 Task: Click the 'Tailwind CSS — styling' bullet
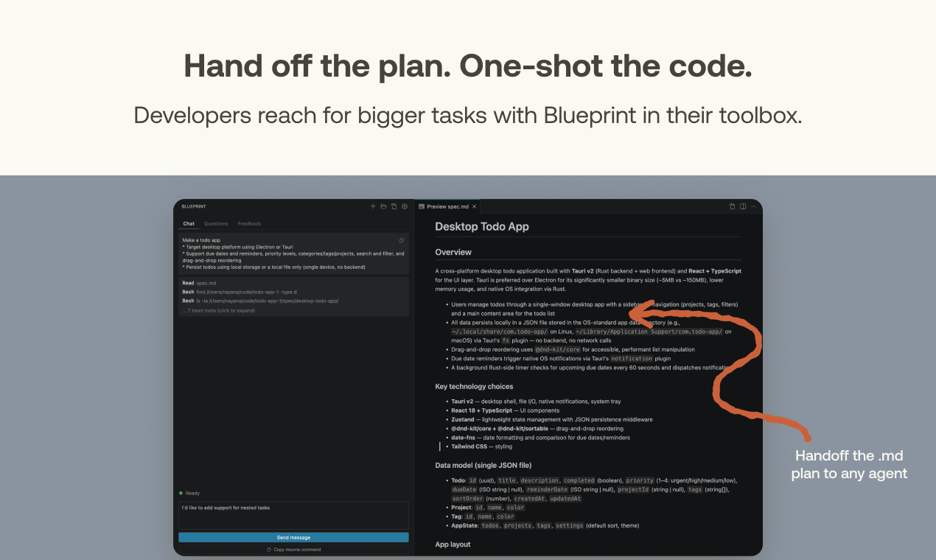(481, 446)
